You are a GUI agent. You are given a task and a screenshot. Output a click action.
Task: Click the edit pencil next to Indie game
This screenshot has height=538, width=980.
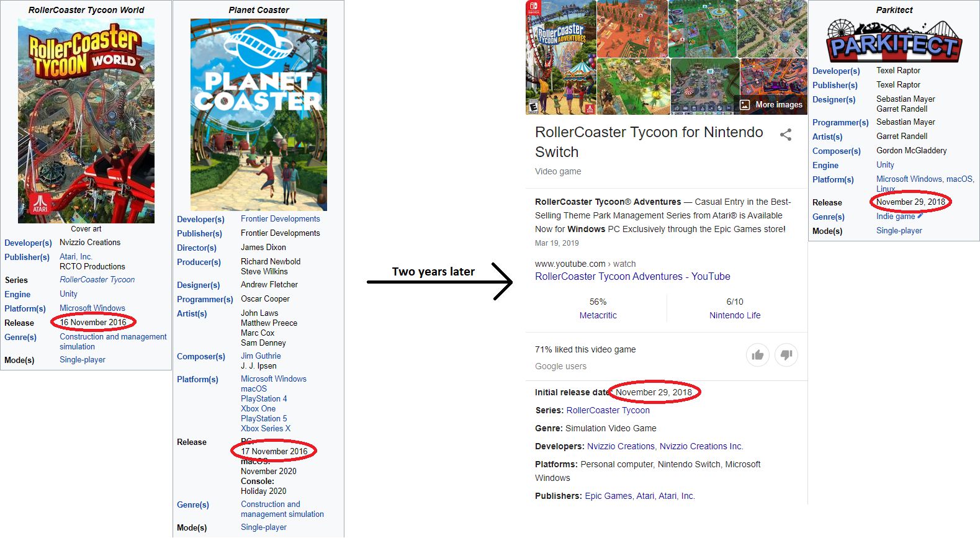[920, 216]
